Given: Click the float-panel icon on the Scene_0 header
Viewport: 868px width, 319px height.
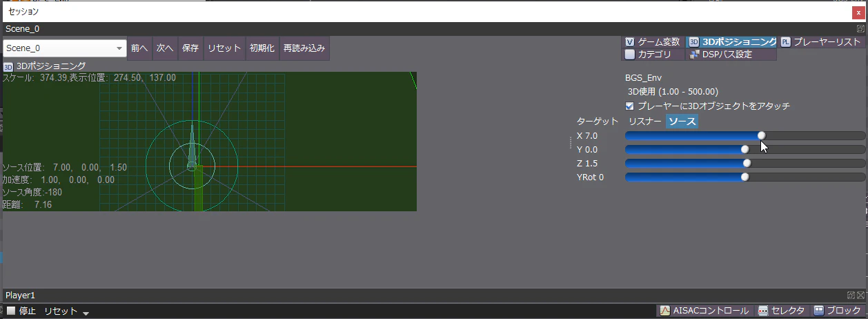Looking at the screenshot, I should pos(860,28).
